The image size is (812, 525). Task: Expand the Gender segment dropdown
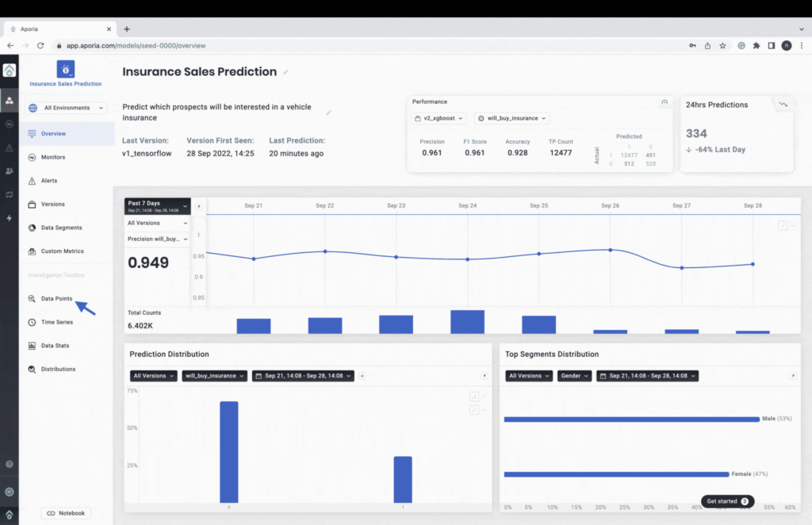574,376
